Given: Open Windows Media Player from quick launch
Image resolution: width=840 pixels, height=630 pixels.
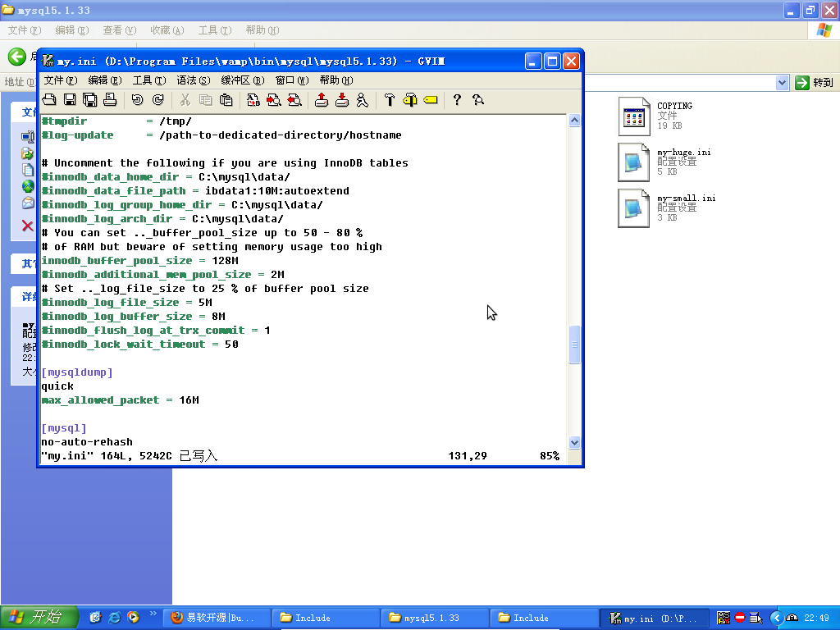Looking at the screenshot, I should (133, 618).
